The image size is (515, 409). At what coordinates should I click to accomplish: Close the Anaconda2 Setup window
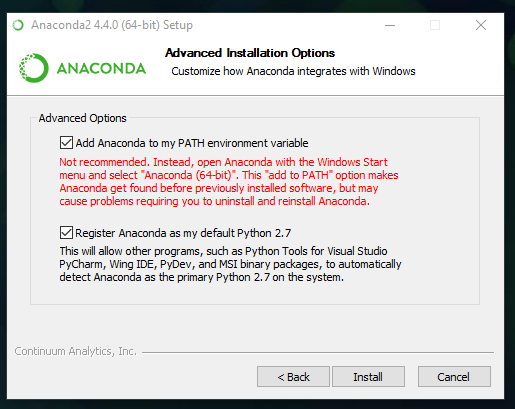[x=481, y=25]
